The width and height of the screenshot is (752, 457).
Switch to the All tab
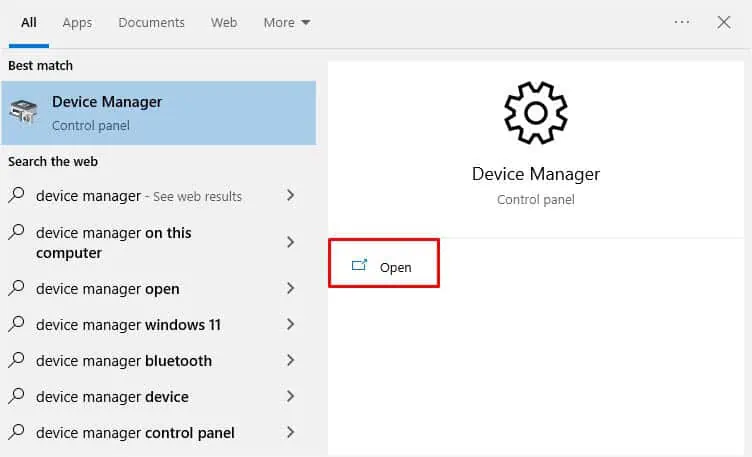29,23
